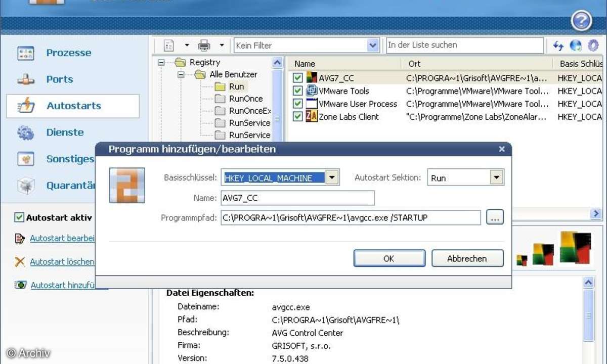
Task: Open the Kein Filter dropdown
Action: (373, 45)
